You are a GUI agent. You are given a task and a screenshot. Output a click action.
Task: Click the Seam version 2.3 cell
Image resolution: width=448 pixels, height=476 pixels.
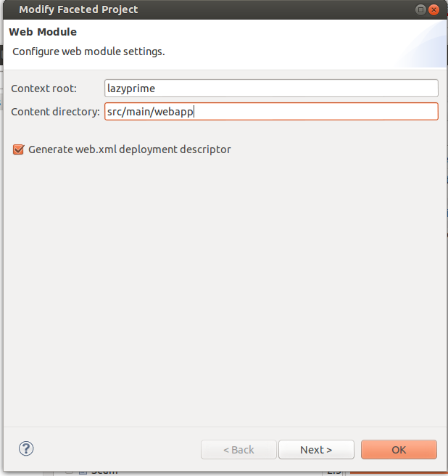click(x=334, y=472)
